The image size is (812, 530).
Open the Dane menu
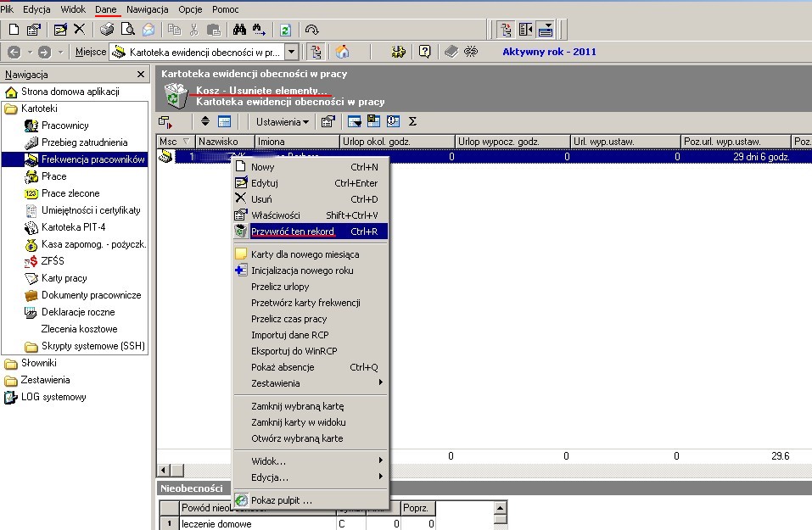click(x=106, y=9)
